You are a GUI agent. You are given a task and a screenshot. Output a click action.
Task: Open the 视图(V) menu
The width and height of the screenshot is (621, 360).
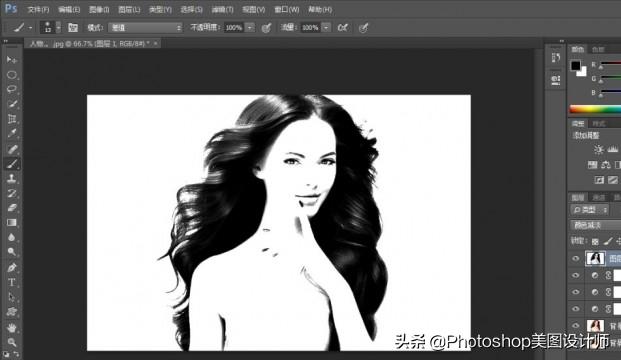pos(253,9)
